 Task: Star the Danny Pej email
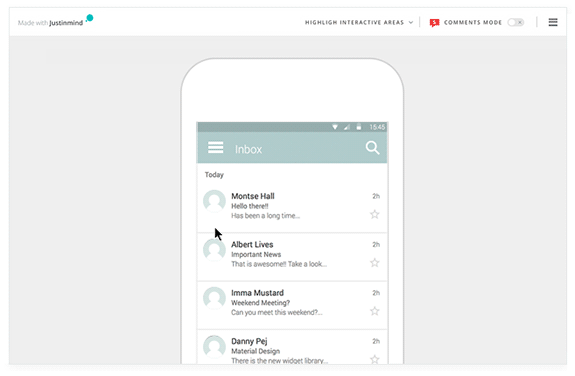374,359
